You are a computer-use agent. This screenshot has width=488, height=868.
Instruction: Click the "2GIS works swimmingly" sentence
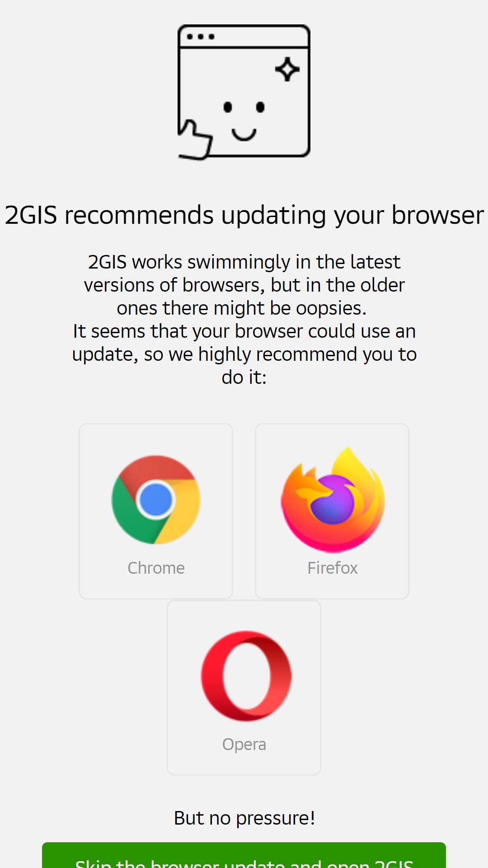244,285
